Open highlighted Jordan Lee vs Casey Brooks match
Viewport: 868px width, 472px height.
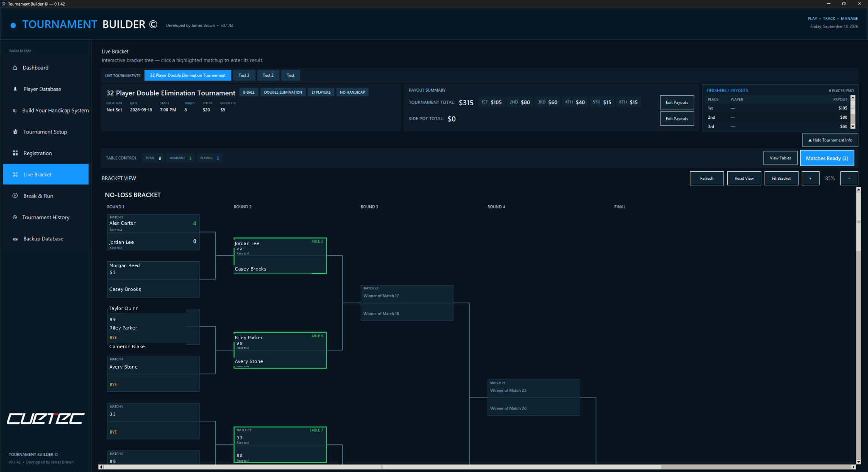point(280,256)
